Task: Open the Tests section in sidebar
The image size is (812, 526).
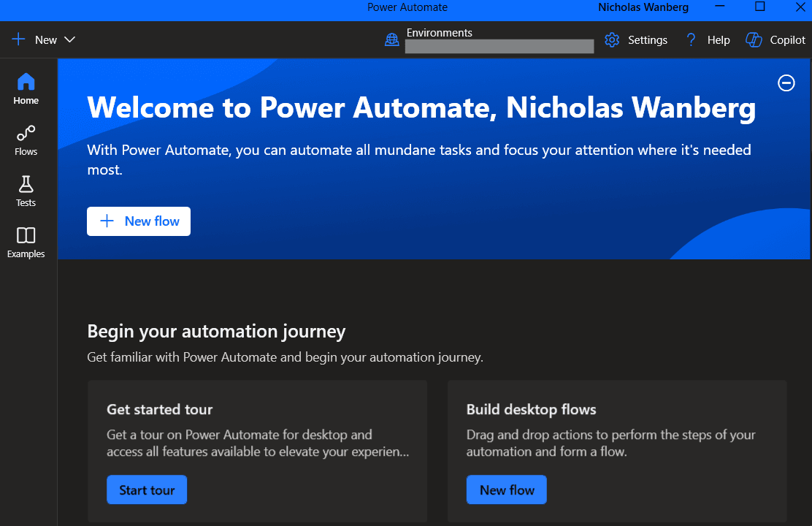Action: click(x=26, y=191)
